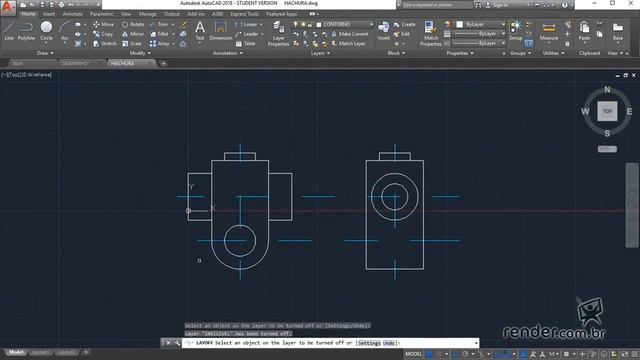Image resolution: width=640 pixels, height=360 pixels.
Task: Click the Insert block icon
Action: (383, 31)
